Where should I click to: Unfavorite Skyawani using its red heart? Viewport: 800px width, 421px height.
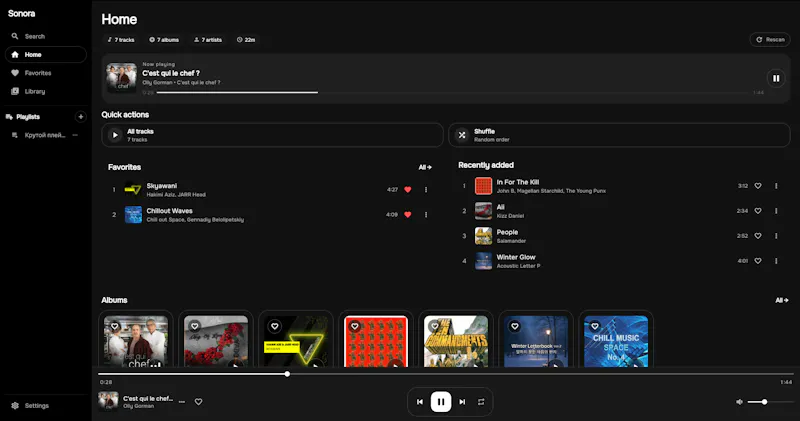click(408, 190)
